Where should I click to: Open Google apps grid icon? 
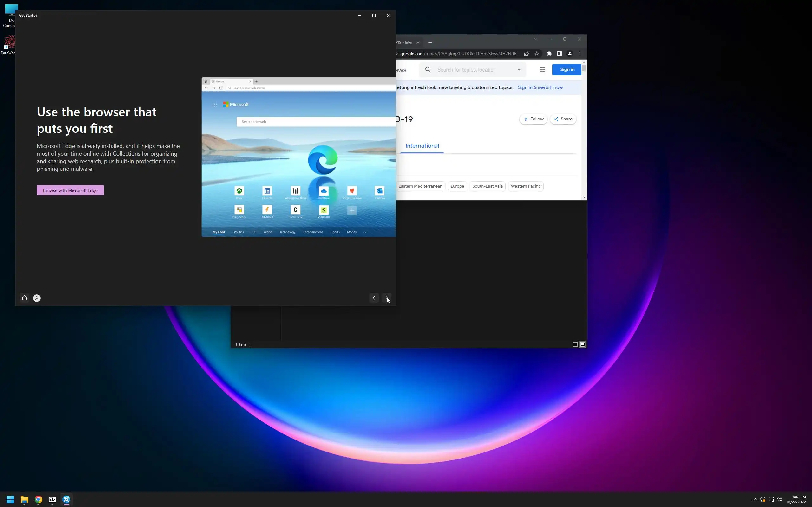pos(542,70)
